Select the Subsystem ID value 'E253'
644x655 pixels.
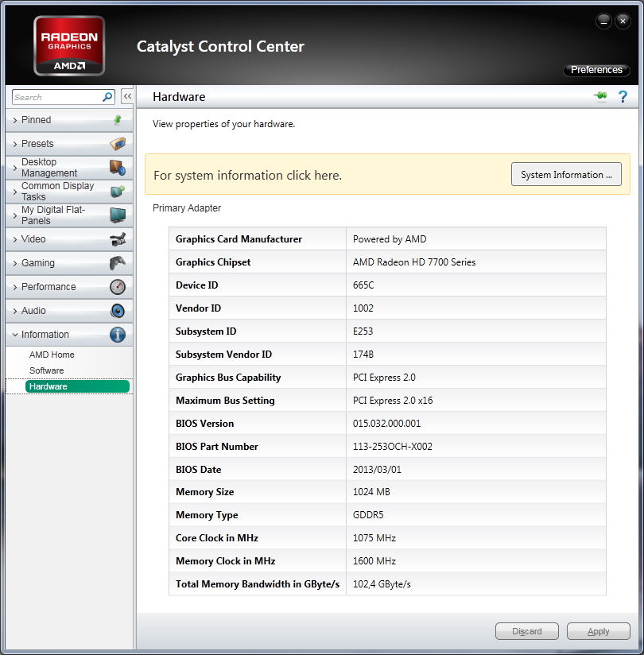point(363,331)
